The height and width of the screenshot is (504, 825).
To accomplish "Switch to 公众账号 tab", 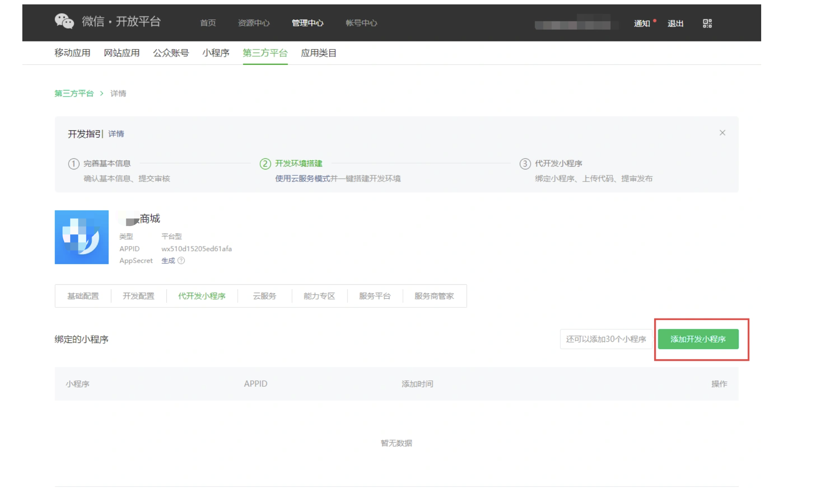I will tap(171, 53).
